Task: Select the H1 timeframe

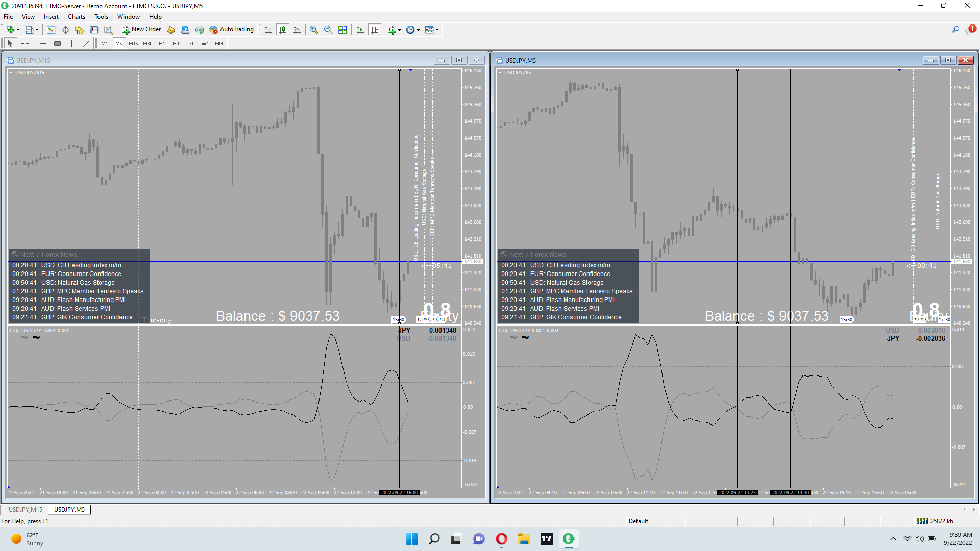Action: coord(162,44)
